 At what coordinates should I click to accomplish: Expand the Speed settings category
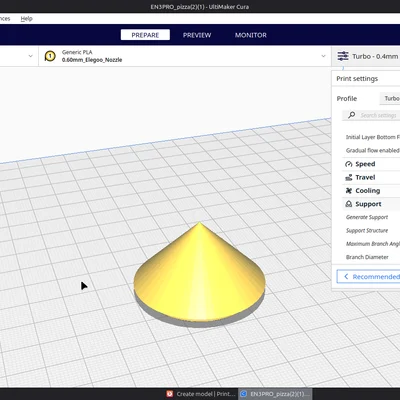[371, 164]
